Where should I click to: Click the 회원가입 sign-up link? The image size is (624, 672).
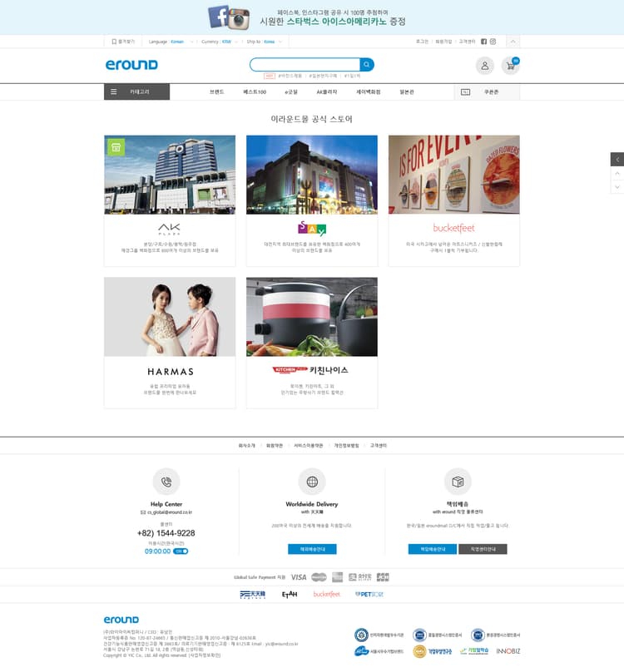click(x=443, y=42)
